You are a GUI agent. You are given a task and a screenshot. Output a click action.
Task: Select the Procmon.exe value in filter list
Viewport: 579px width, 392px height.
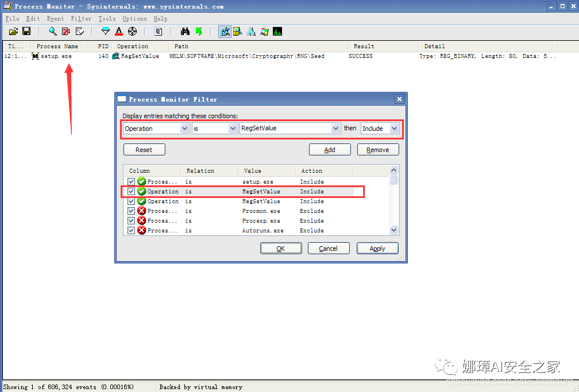[x=261, y=211]
